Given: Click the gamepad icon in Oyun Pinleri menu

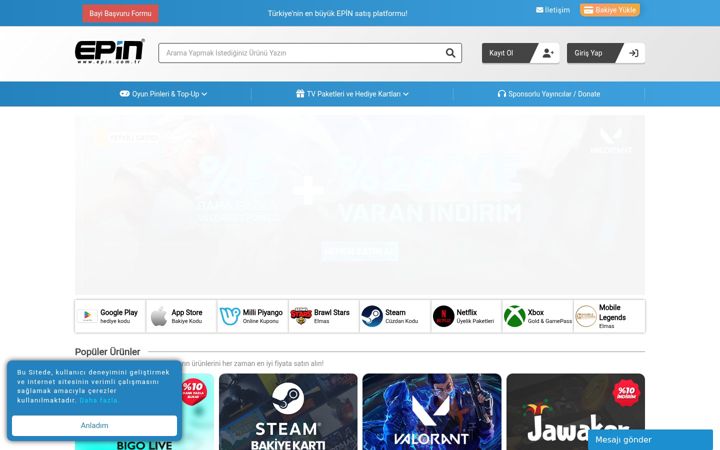Looking at the screenshot, I should click(x=124, y=94).
